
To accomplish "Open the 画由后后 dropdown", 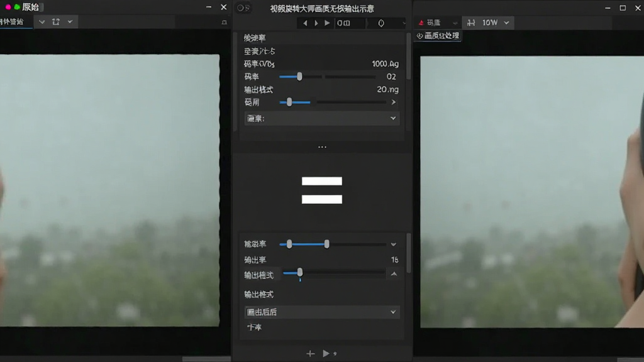I will (321, 312).
